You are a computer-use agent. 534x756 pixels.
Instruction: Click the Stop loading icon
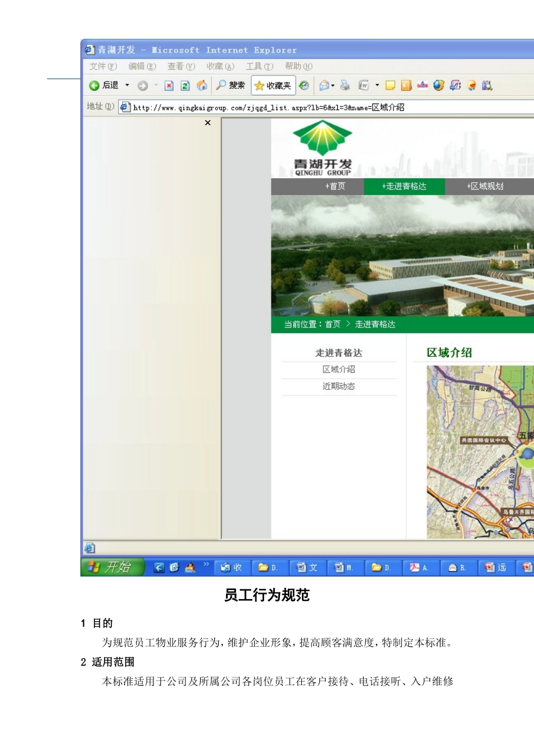(169, 85)
